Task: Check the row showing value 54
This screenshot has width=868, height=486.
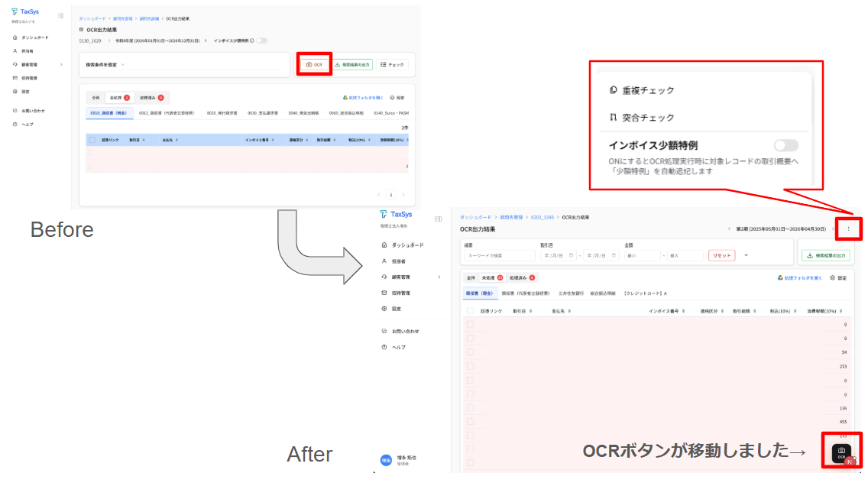Action: [470, 352]
